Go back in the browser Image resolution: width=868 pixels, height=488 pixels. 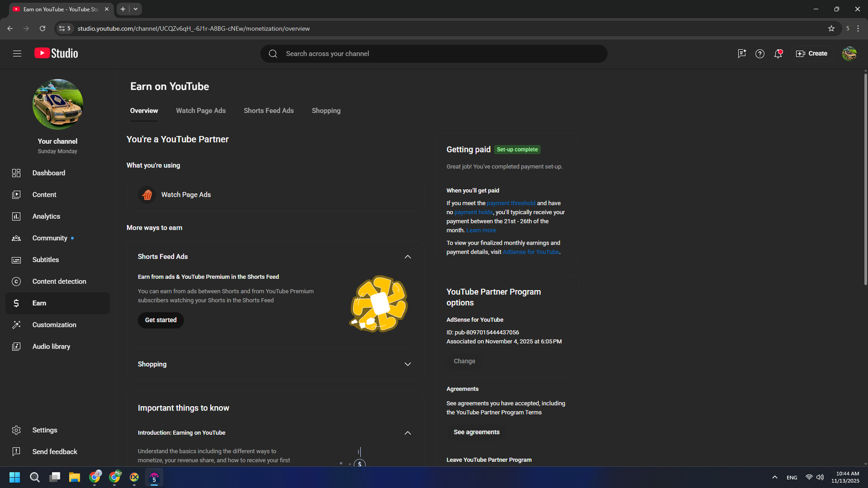tap(10, 28)
